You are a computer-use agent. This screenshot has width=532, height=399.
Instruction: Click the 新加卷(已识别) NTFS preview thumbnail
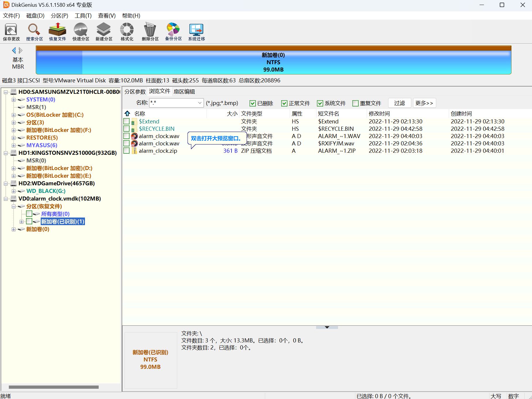[x=151, y=360]
